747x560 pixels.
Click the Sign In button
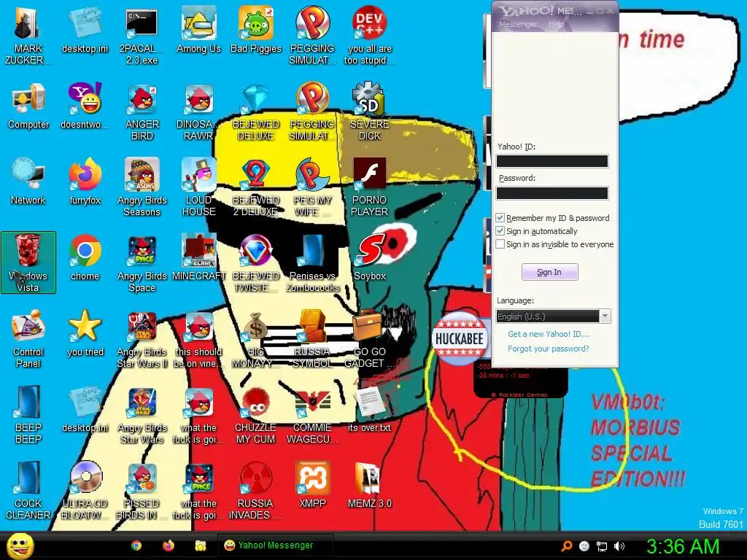coord(549,272)
